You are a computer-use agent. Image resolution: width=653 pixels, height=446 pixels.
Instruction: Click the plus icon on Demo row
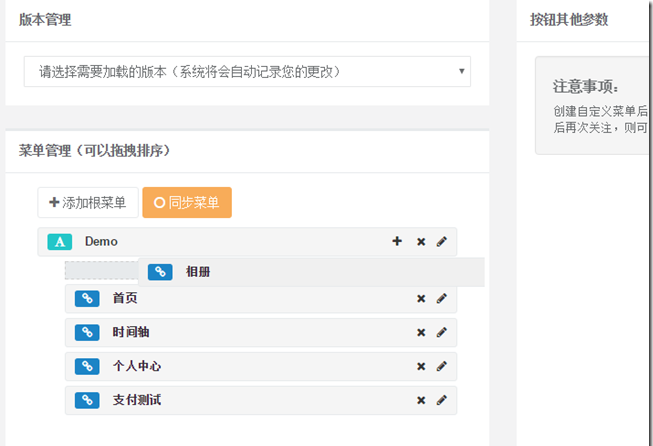pyautogui.click(x=397, y=241)
